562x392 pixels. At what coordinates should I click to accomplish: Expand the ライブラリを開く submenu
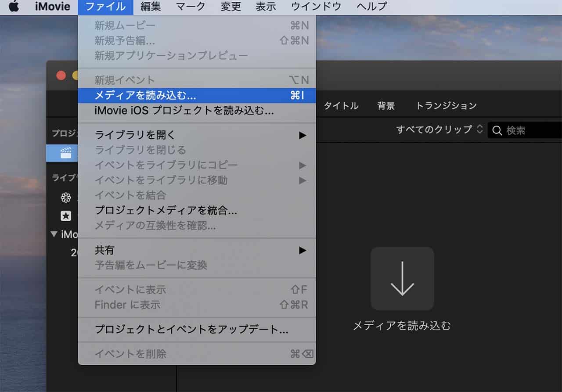[x=197, y=135]
